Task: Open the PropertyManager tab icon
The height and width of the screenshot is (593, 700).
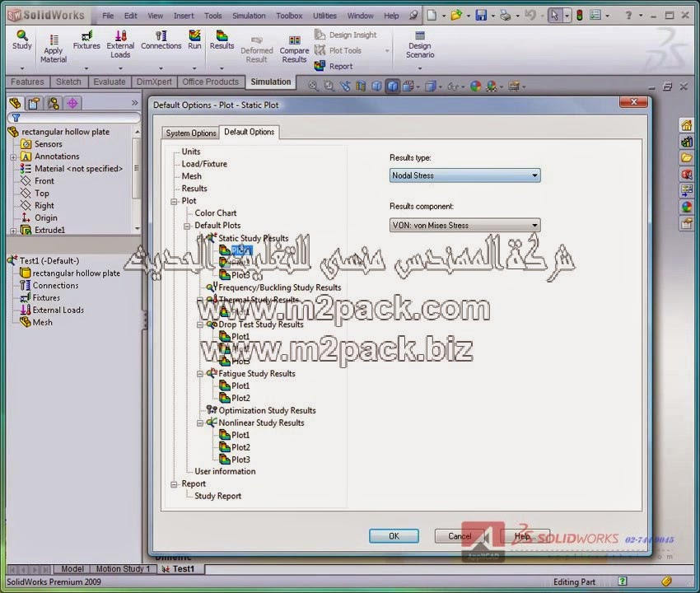Action: pos(34,103)
